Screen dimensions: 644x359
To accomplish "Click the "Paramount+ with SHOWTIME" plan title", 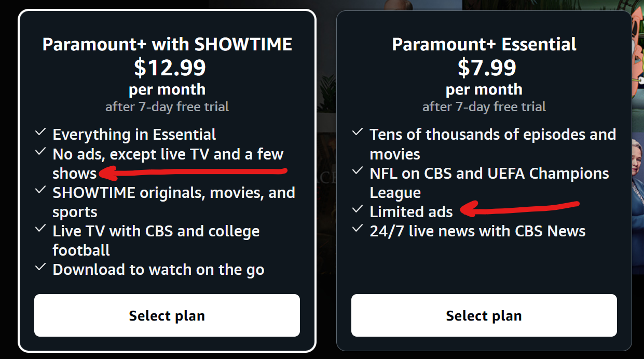I will click(x=167, y=45).
